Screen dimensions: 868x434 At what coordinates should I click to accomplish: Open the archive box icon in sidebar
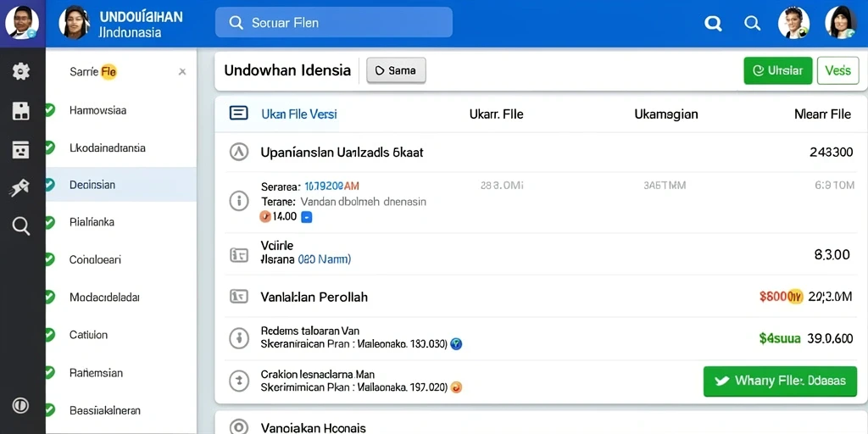(x=21, y=149)
